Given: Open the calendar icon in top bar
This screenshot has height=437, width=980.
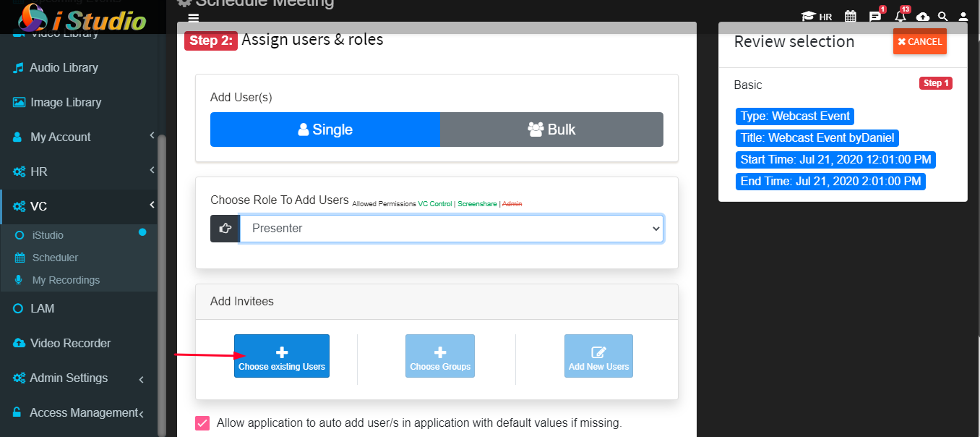Looking at the screenshot, I should 851,16.
